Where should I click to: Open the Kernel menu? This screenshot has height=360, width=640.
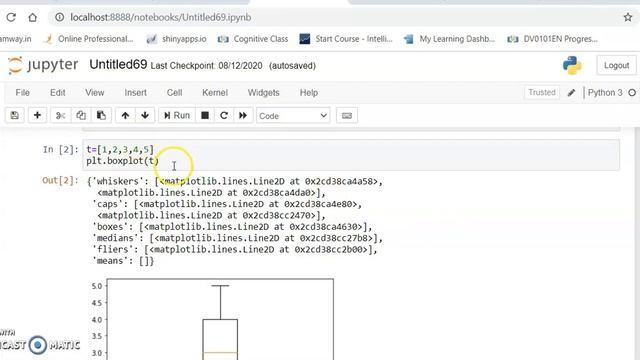tap(215, 93)
